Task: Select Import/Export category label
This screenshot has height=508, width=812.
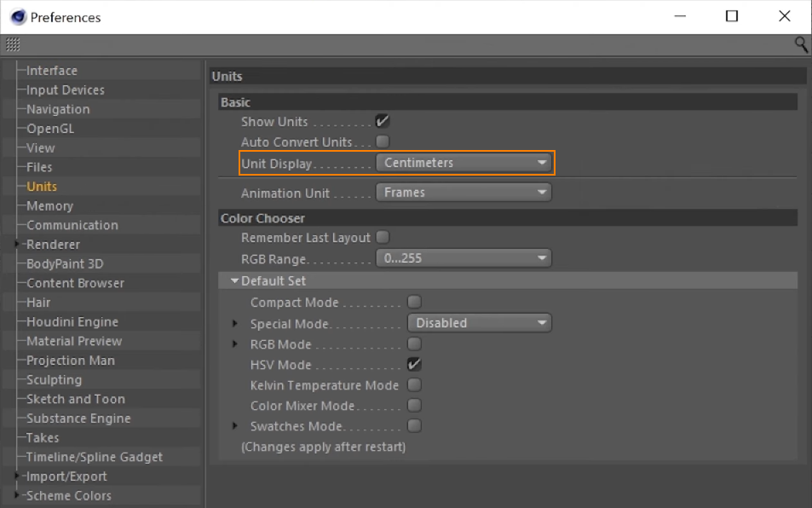Action: [66, 476]
